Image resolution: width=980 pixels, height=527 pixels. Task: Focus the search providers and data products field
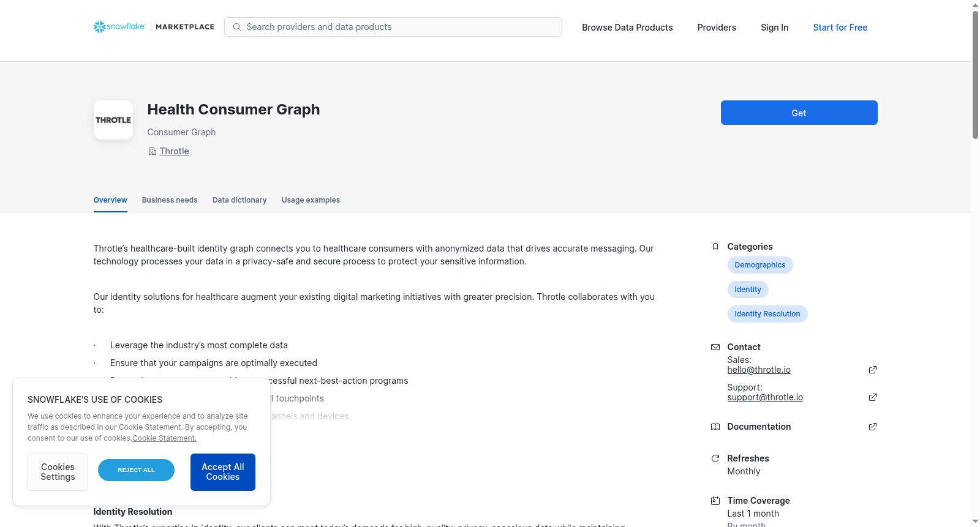[393, 27]
